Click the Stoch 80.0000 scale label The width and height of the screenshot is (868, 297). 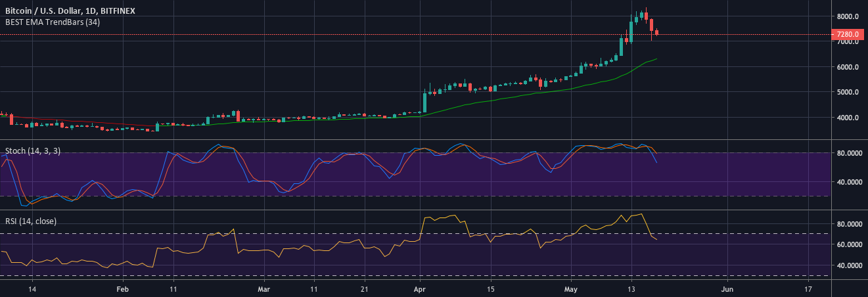coord(848,153)
